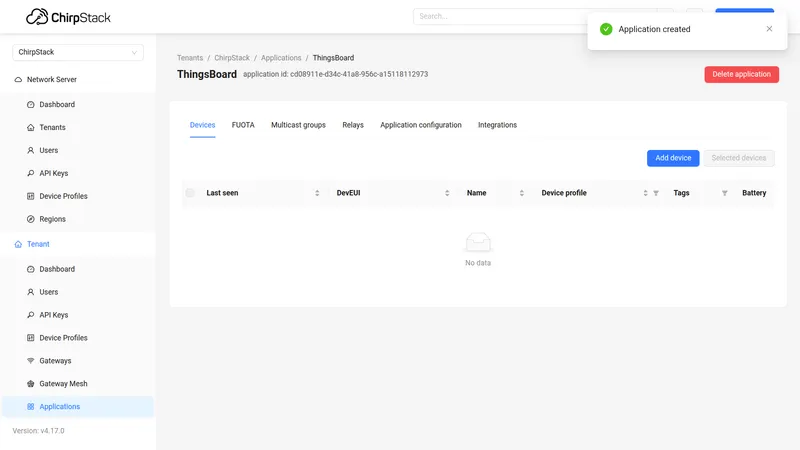Image resolution: width=800 pixels, height=450 pixels.
Task: Switch to the Devices tab
Action: coord(203,125)
